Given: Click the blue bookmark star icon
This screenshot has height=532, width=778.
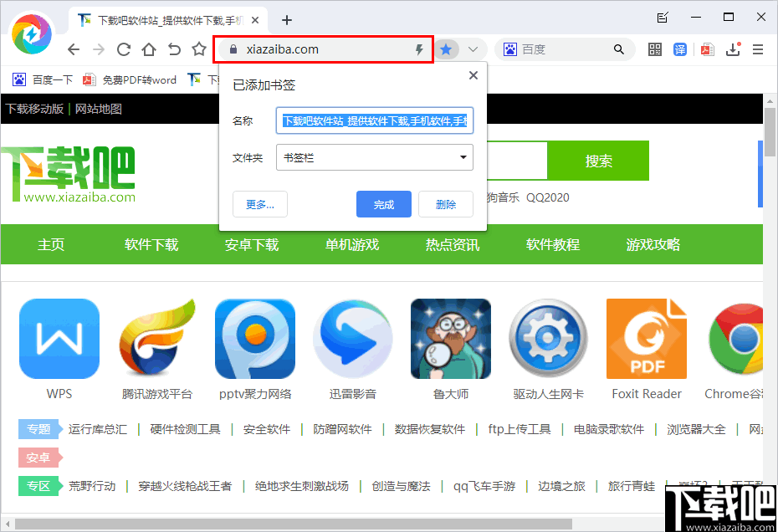Looking at the screenshot, I should [446, 49].
